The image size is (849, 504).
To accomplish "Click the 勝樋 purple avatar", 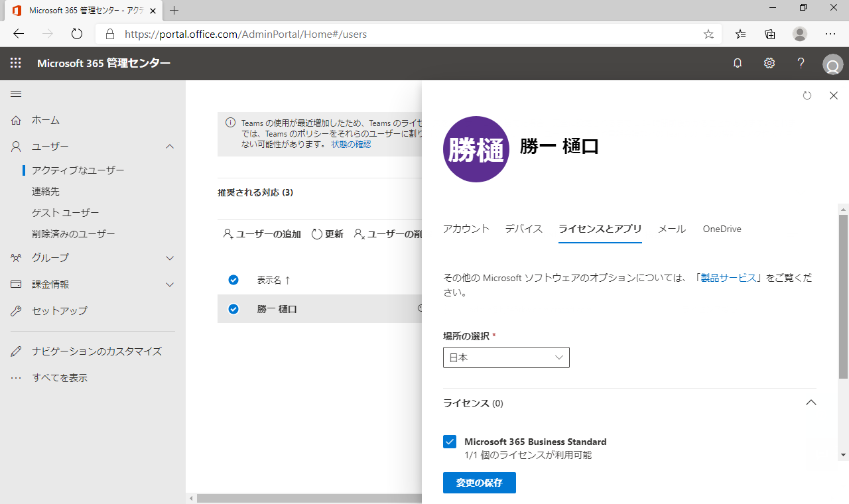I will click(476, 149).
